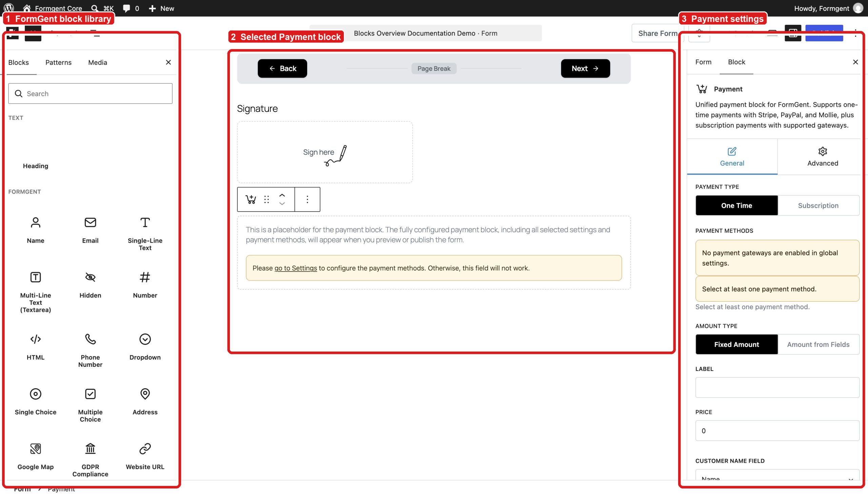Click the Label input field
This screenshot has height=497, width=868.
(777, 387)
